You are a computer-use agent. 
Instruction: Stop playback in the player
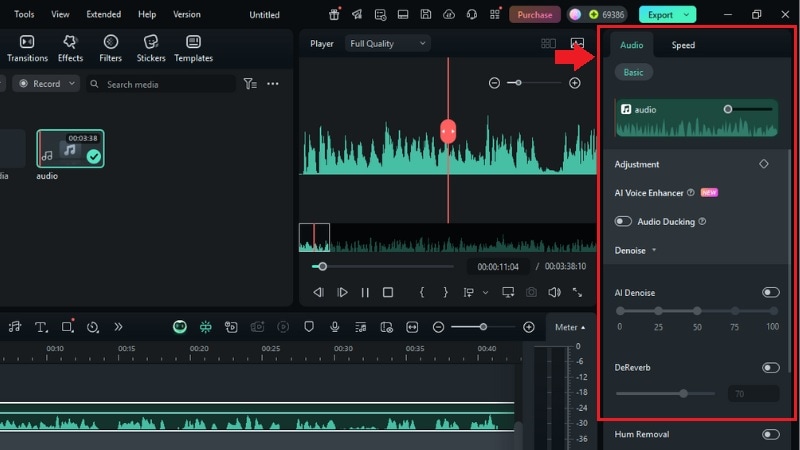tap(388, 292)
